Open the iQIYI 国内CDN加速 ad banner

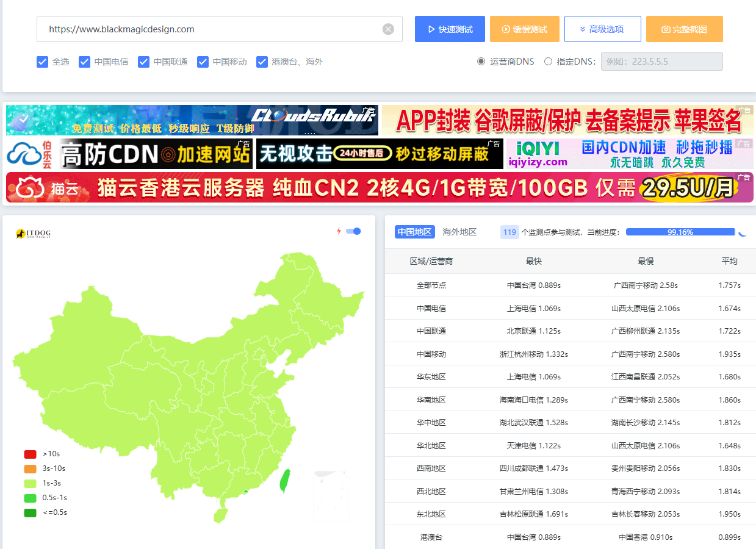point(630,154)
